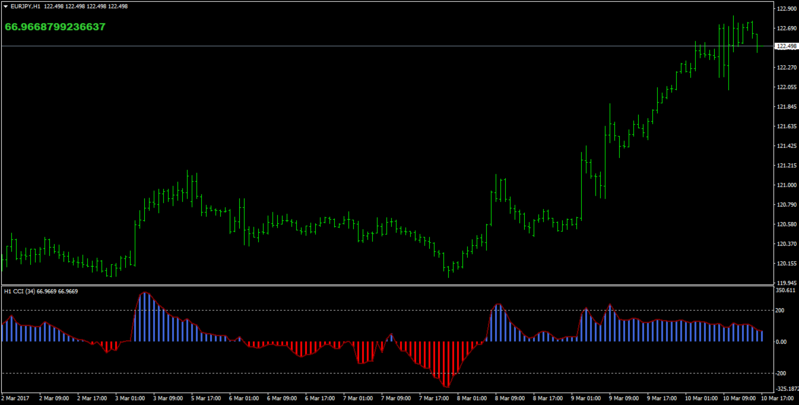799x405 pixels.
Task: Click the 3 Mar 01:00 time label
Action: point(129,398)
